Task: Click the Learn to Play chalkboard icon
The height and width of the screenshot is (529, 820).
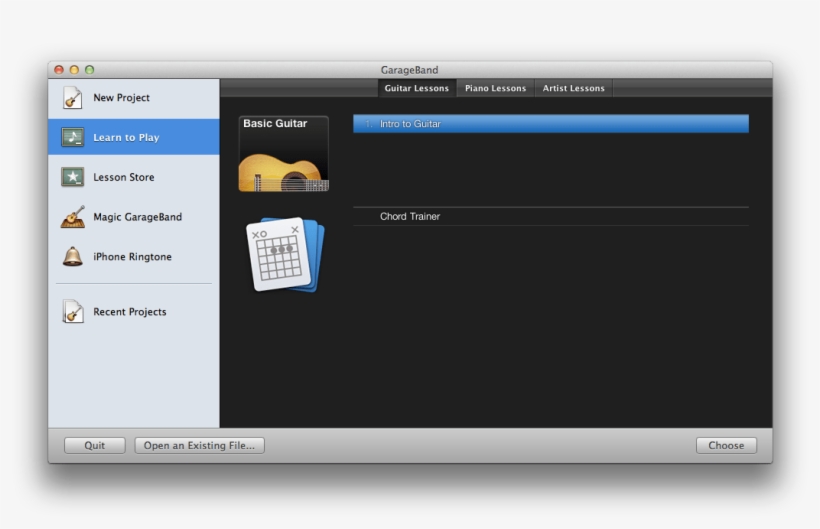Action: point(72,137)
